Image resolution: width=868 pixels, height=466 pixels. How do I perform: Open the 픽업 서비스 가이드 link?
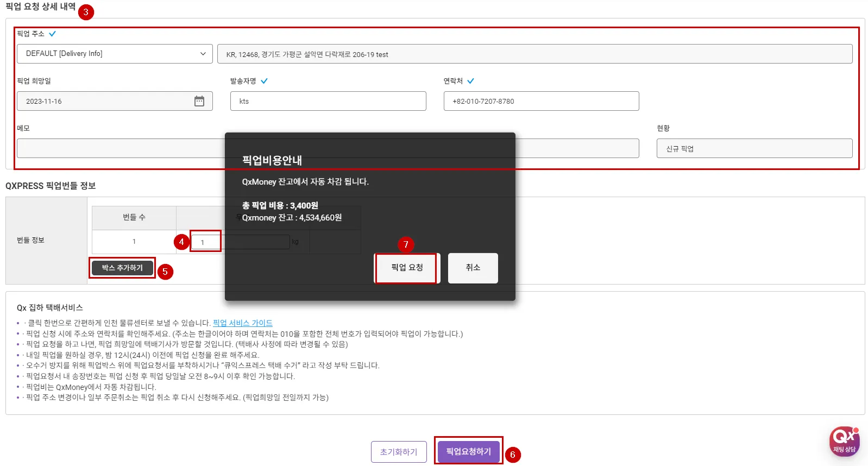(x=243, y=323)
